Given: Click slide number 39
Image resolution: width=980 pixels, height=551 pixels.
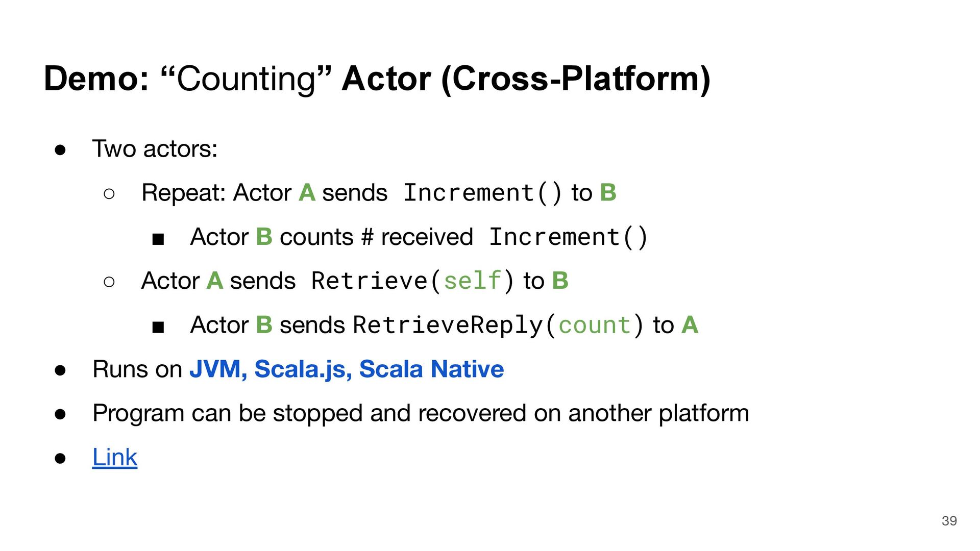Looking at the screenshot, I should 949,521.
